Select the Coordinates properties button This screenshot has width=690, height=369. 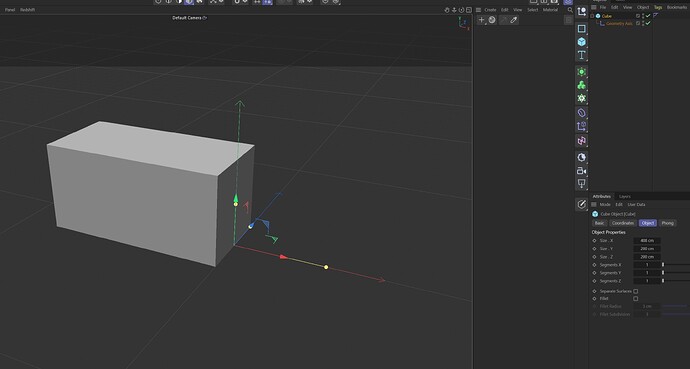click(x=623, y=223)
